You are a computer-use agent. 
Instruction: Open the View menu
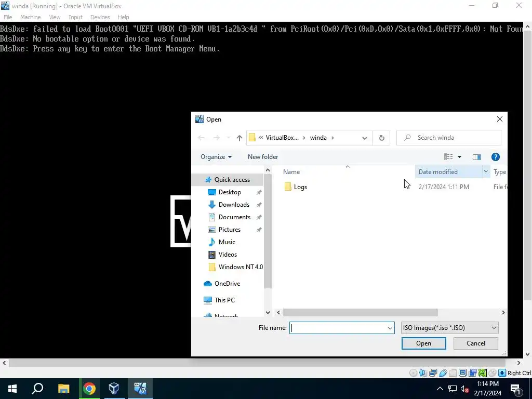tap(55, 17)
